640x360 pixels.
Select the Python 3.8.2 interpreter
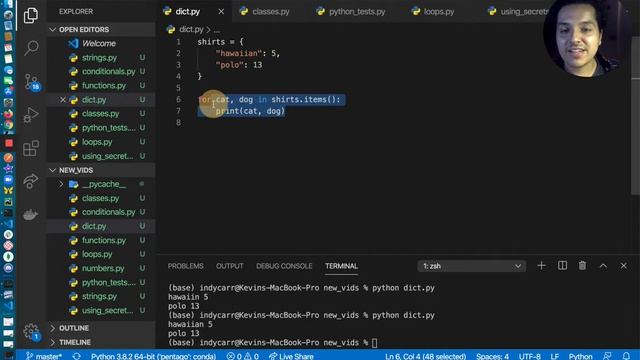tap(153, 356)
